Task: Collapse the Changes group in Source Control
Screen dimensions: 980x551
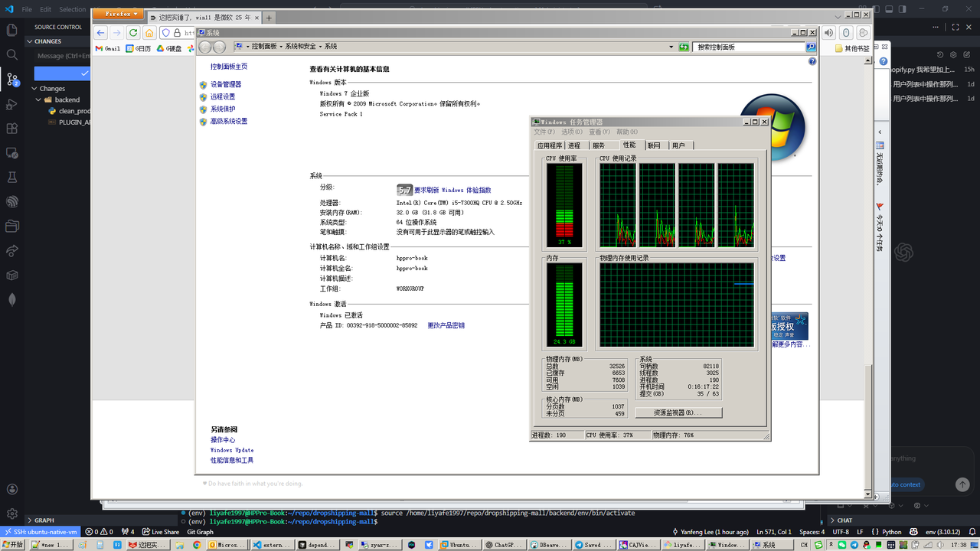Action: (36, 89)
